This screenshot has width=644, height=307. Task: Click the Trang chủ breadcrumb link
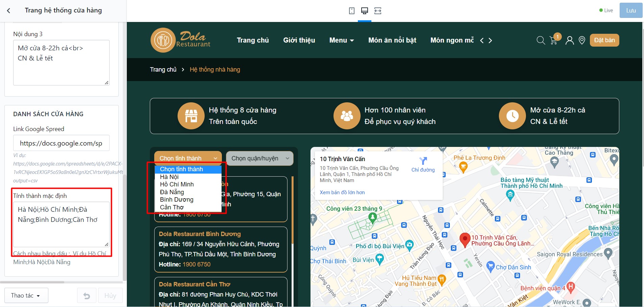click(163, 70)
